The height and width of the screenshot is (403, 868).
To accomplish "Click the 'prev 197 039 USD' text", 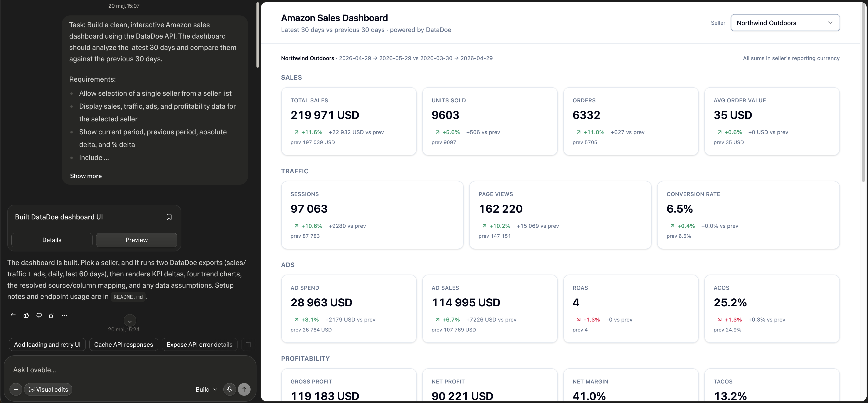I will click(312, 142).
